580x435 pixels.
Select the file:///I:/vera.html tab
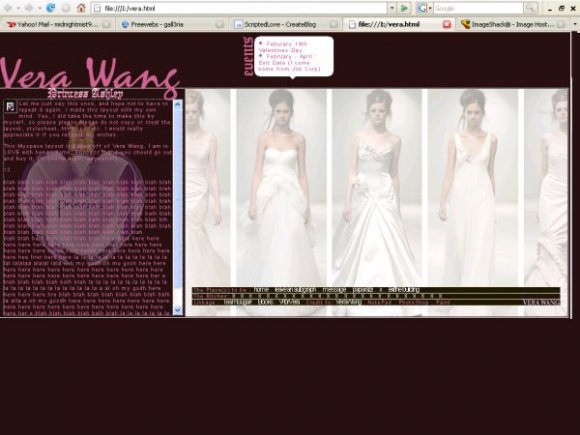[x=398, y=24]
